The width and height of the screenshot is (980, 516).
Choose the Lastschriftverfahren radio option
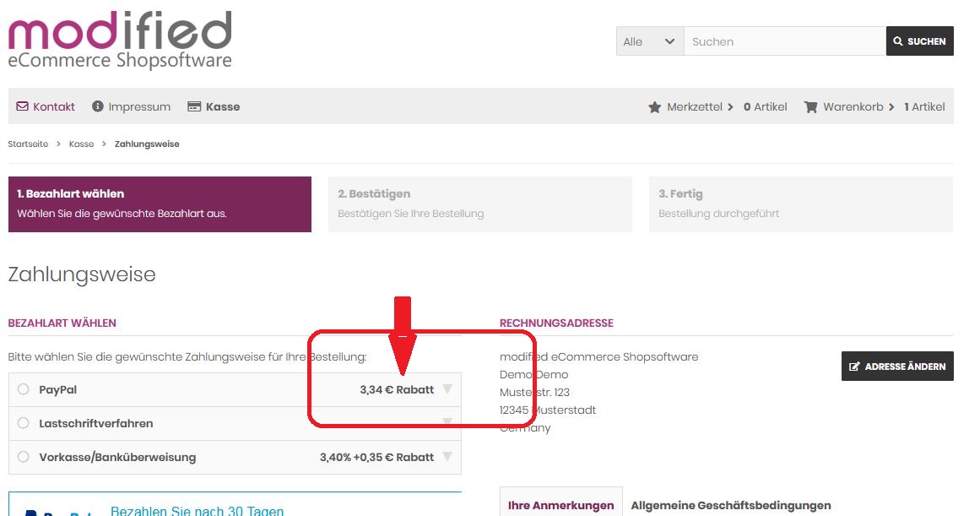click(24, 423)
